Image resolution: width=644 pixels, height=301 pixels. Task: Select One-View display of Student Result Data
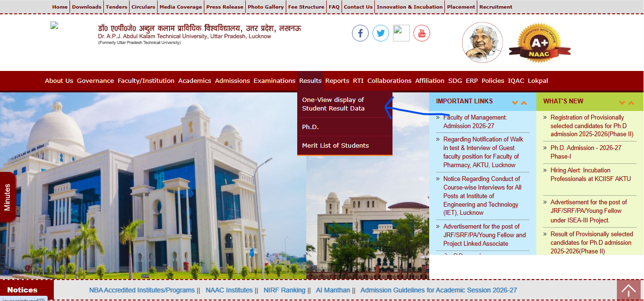click(x=345, y=104)
